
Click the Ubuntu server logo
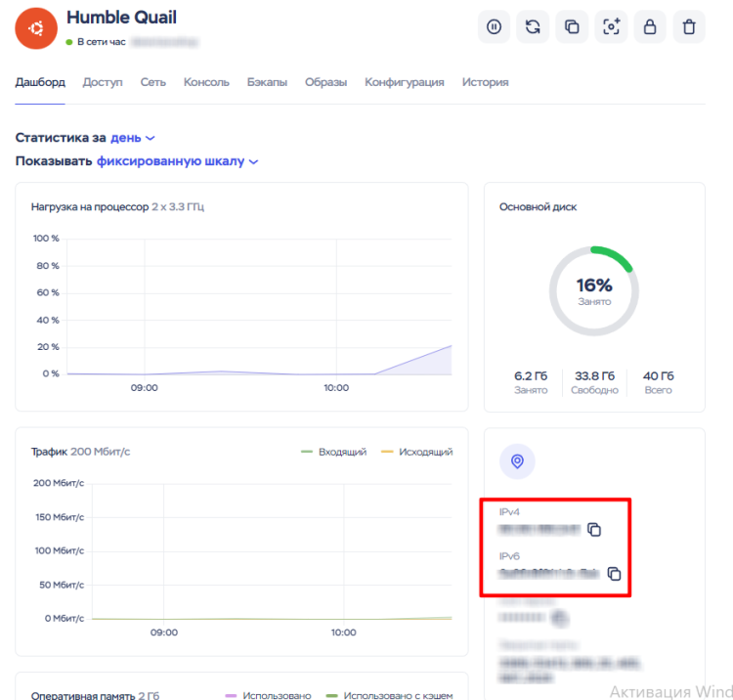(36, 28)
